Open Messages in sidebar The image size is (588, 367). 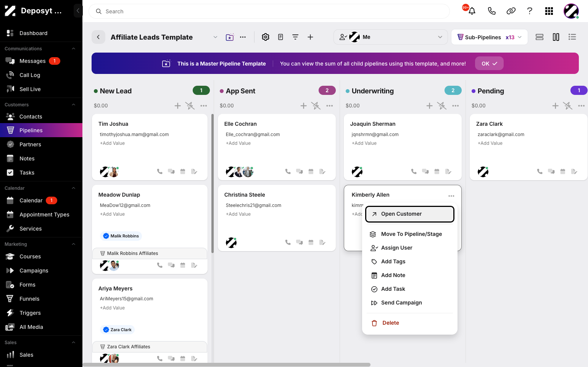tap(41, 61)
